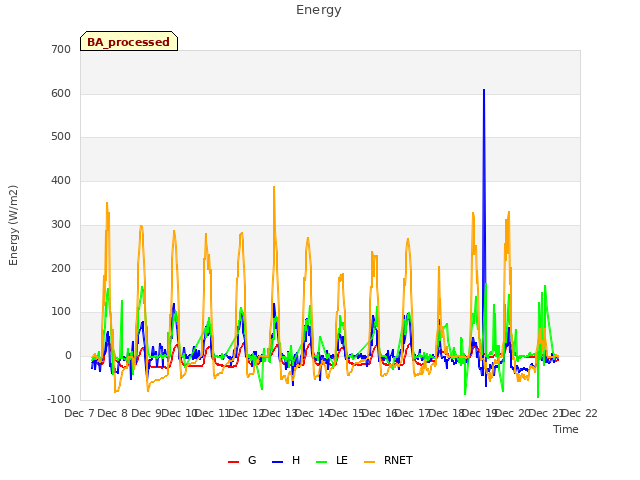Click the 100 y-axis tick label
640x480 pixels.
tap(61, 312)
